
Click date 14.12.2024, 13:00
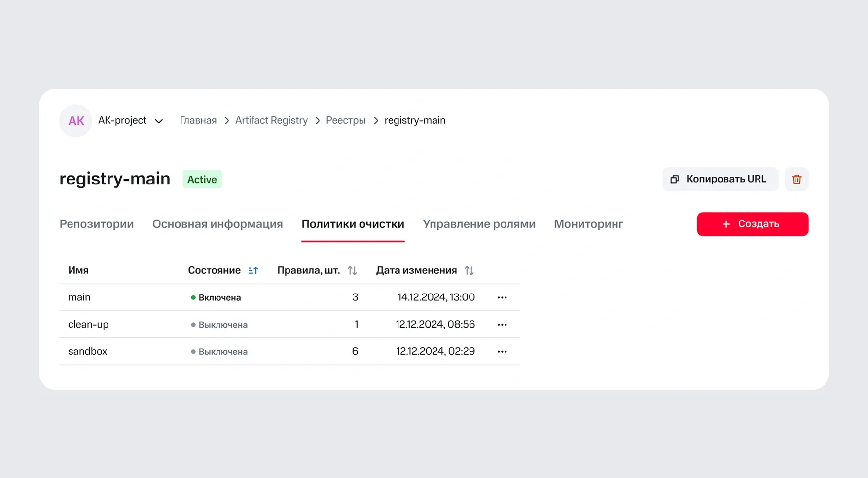tap(436, 297)
